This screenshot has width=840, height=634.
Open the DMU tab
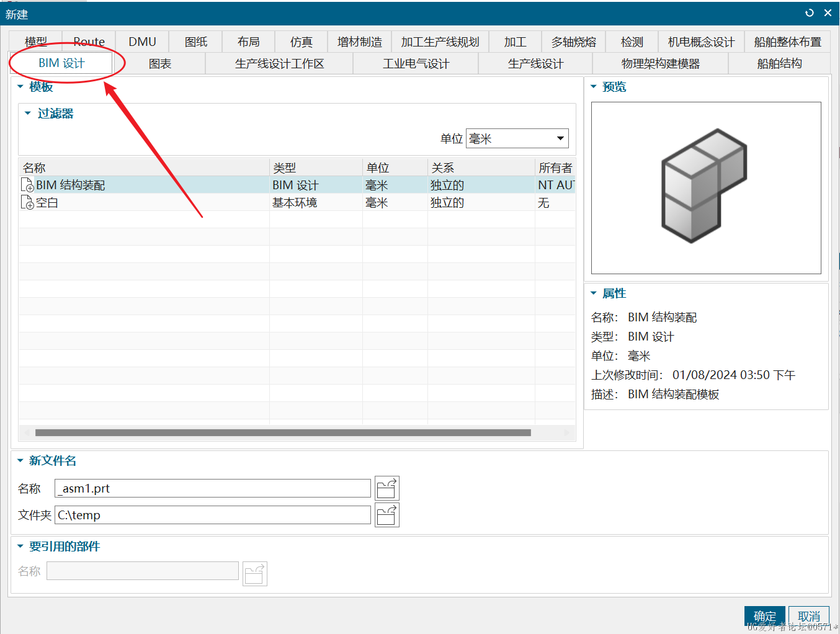click(142, 42)
